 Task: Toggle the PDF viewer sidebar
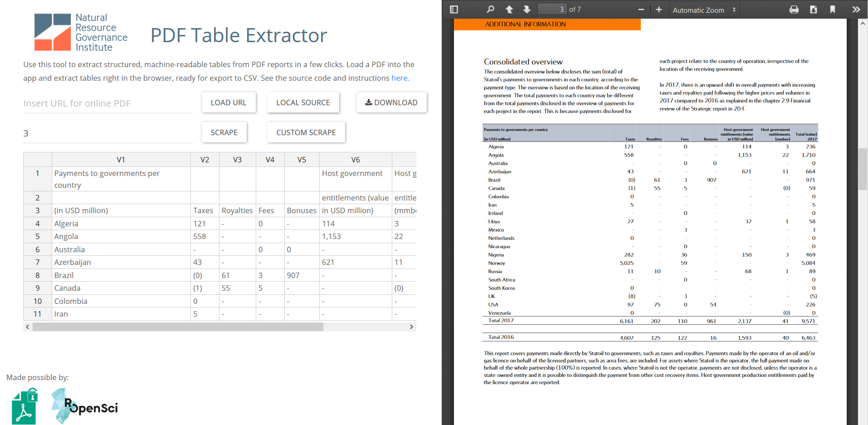[x=454, y=10]
